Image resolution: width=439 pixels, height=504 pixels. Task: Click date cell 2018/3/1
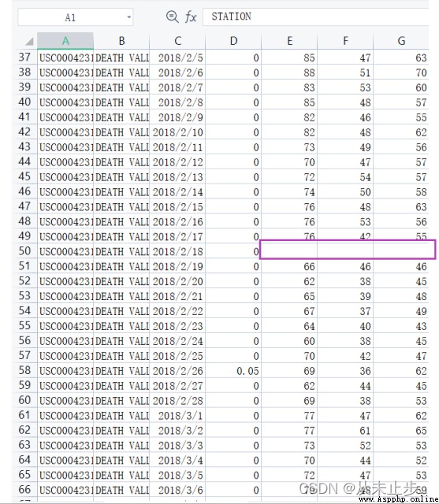point(177,415)
